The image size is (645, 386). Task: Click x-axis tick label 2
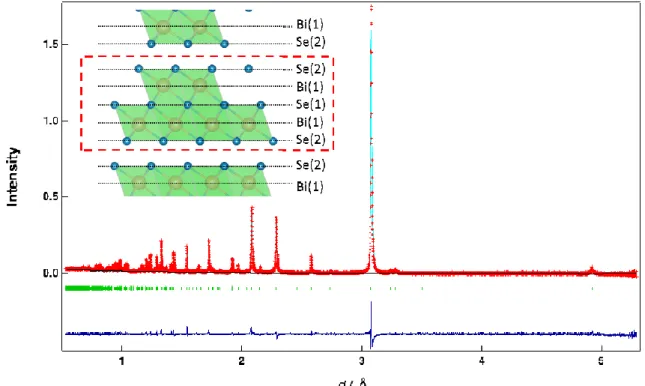point(241,361)
